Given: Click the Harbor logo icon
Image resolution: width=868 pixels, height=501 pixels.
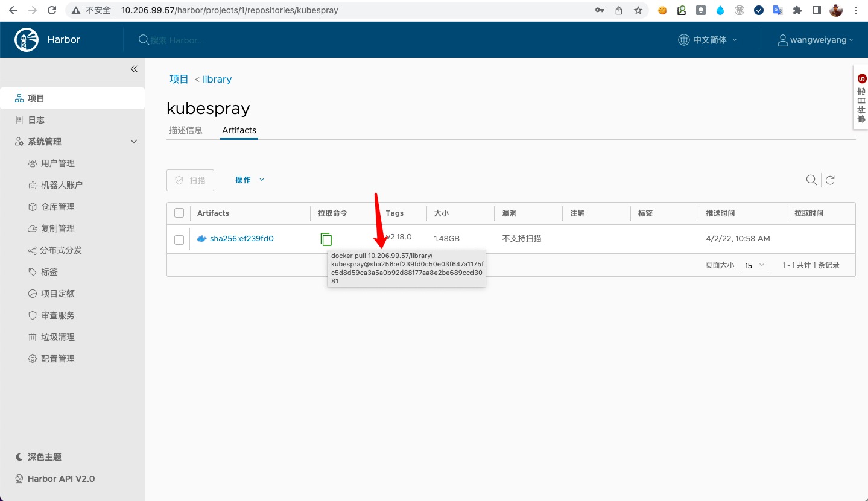Looking at the screenshot, I should [27, 40].
